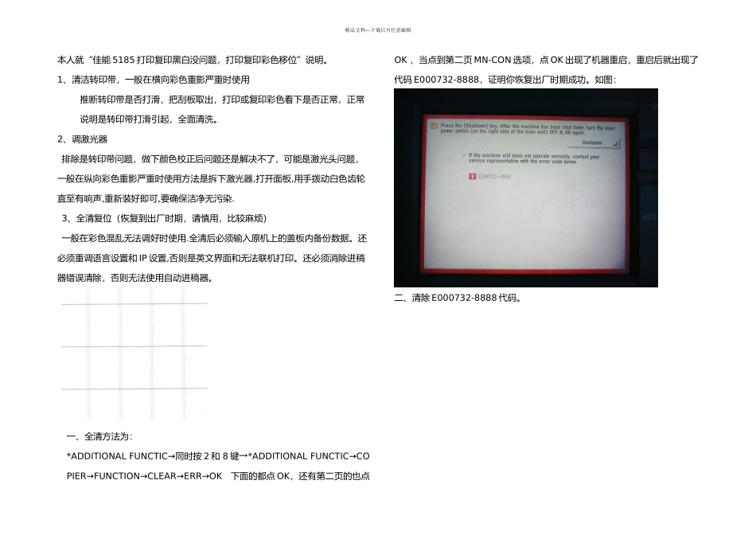Click the small header text at page top

pos(378,30)
